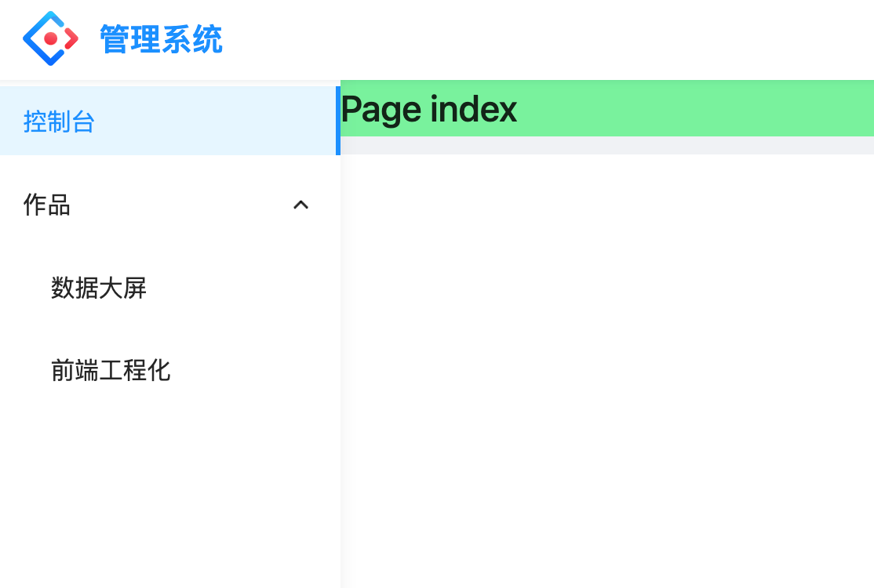Click the 管理系统 title text
The image size is (874, 588).
pos(161,39)
